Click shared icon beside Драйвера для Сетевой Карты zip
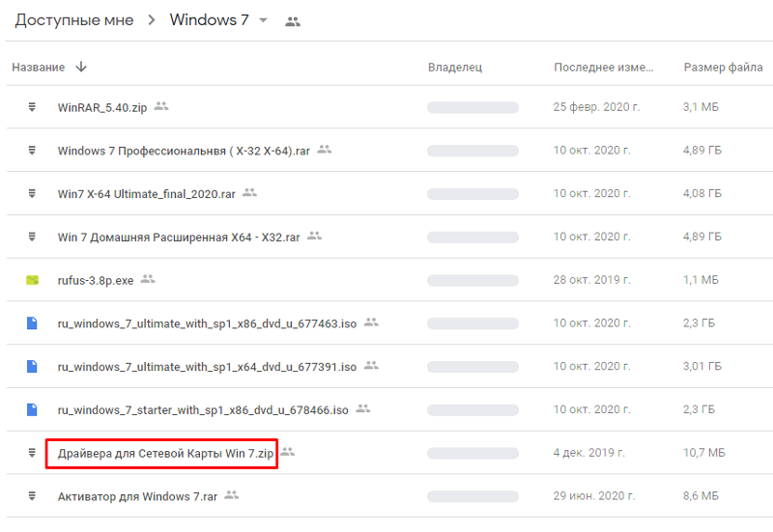Image resolution: width=773 pixels, height=532 pixels. pos(288,451)
